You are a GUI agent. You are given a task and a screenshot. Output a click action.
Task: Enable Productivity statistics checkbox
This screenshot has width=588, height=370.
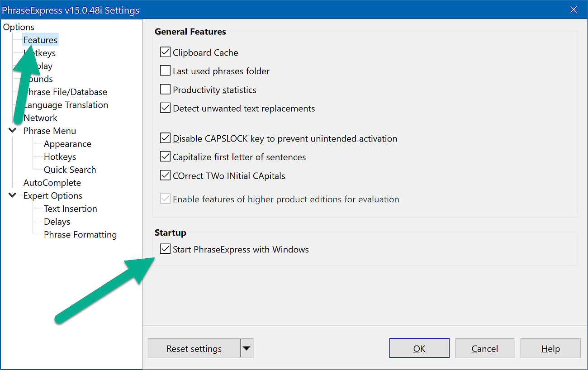165,90
